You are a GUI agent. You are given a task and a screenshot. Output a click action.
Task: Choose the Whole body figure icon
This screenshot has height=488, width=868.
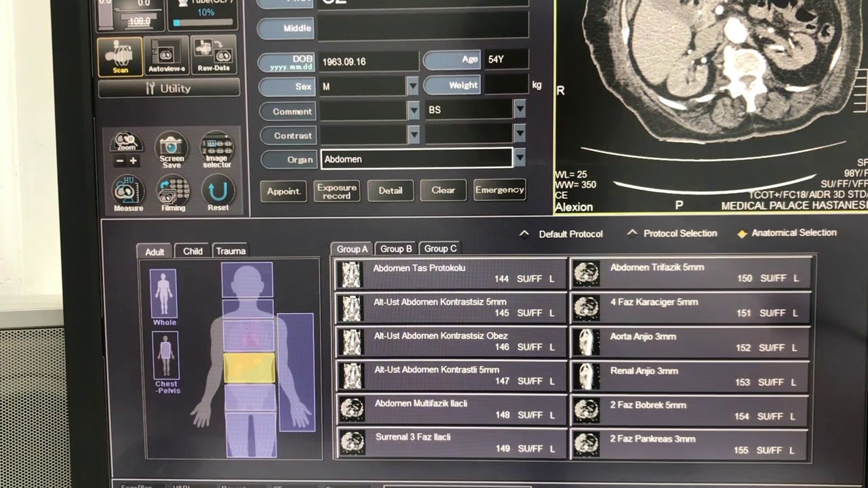click(163, 294)
